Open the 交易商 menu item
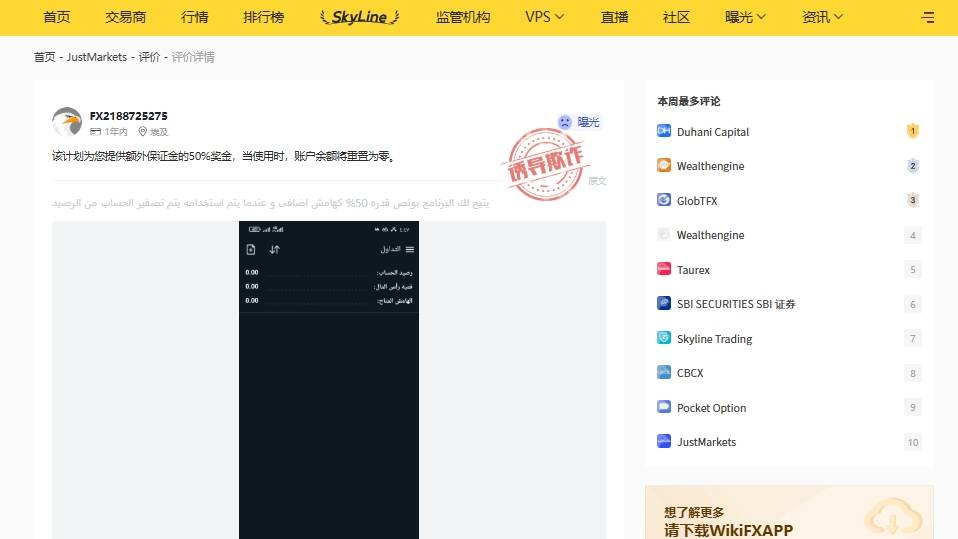This screenshot has height=539, width=958. click(125, 17)
